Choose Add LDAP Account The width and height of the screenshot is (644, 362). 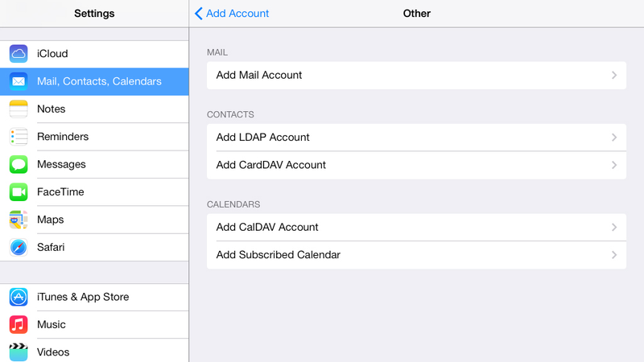(x=416, y=138)
